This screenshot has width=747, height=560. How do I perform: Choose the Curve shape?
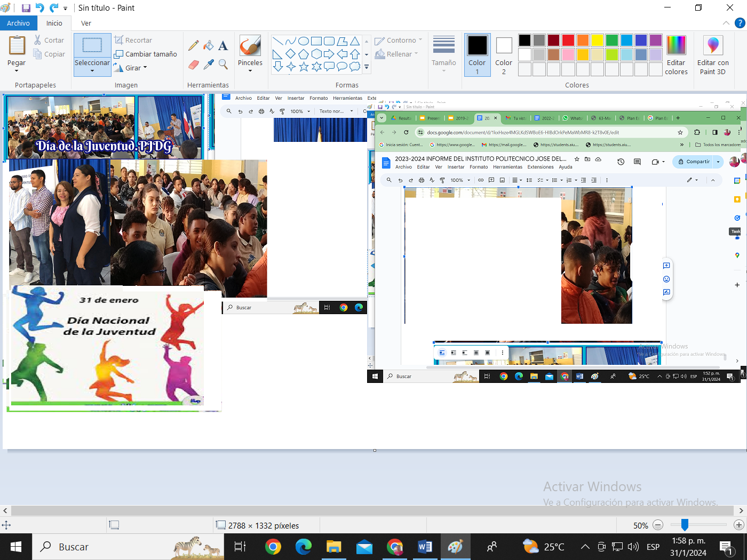click(x=290, y=41)
